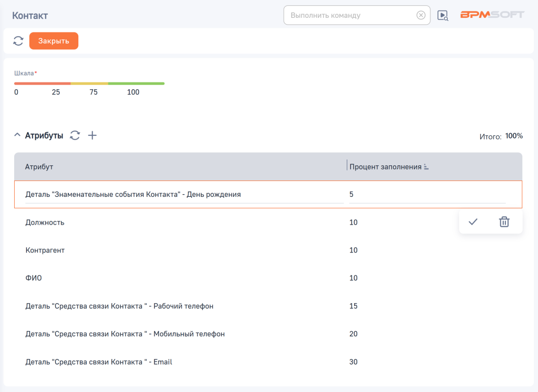Click the refresh icon beside Закрыть button
Image resolution: width=538 pixels, height=392 pixels.
tap(18, 41)
